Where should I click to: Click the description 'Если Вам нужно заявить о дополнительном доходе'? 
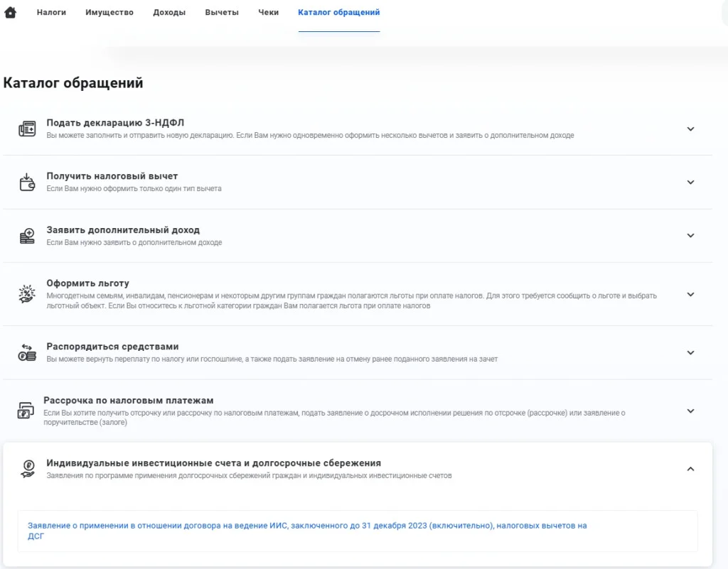(134, 242)
